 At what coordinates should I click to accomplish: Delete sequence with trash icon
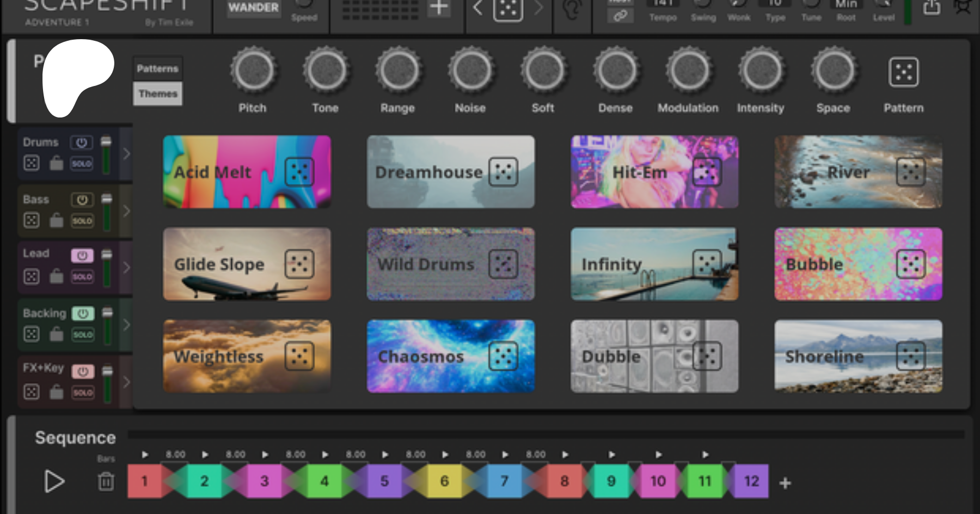tap(106, 481)
